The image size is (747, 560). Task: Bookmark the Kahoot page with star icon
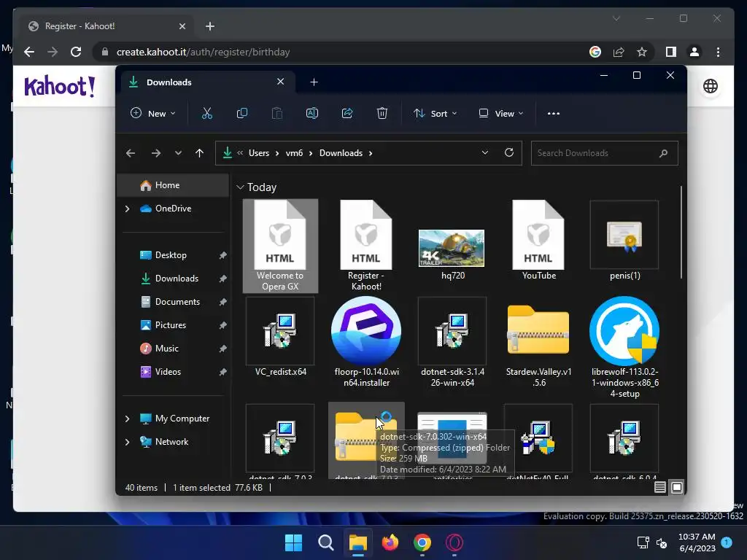pyautogui.click(x=642, y=52)
